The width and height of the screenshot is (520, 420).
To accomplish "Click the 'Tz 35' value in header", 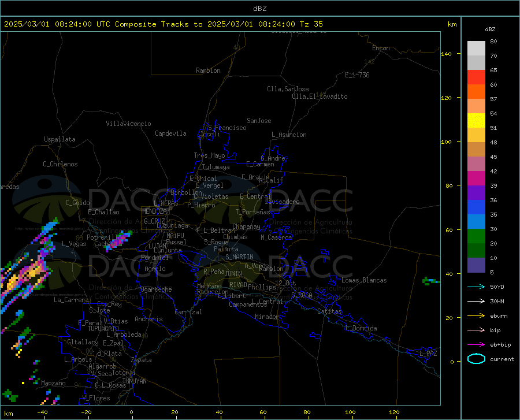I will click(311, 24).
